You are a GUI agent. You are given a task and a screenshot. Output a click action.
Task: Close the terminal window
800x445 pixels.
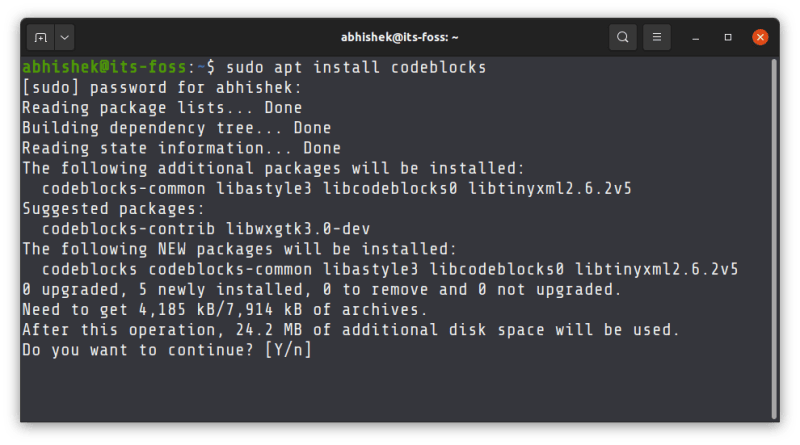(x=760, y=37)
